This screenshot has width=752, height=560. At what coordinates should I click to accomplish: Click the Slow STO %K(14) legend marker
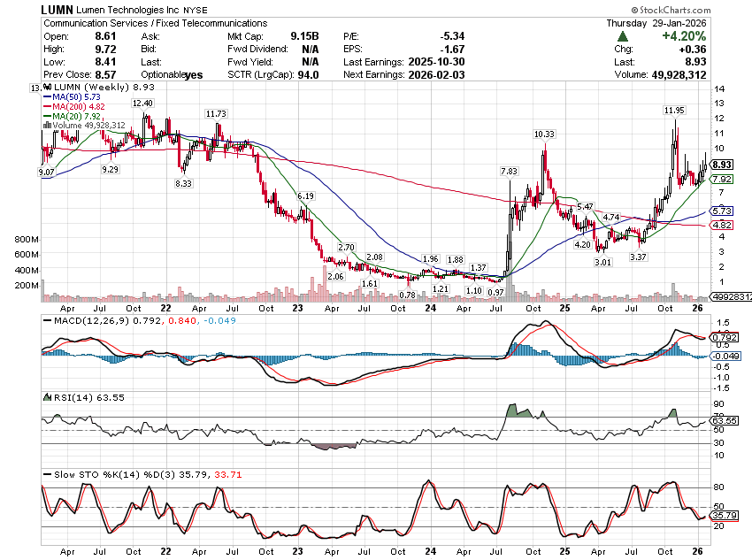click(48, 474)
